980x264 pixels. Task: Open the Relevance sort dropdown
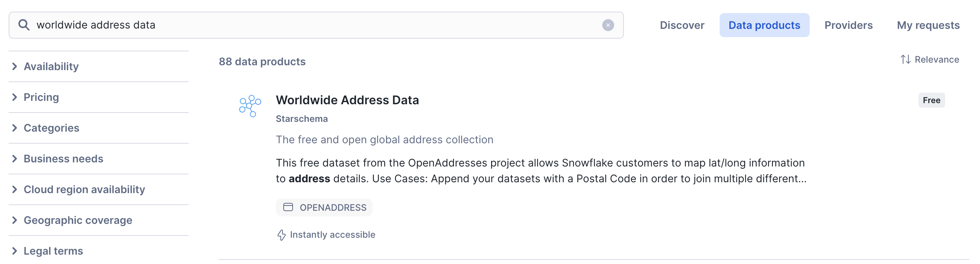[936, 60]
